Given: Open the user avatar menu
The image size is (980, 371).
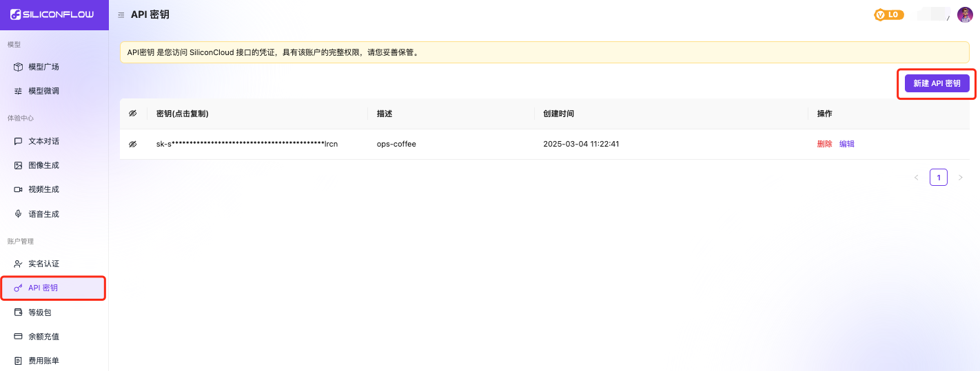Looking at the screenshot, I should click(x=964, y=14).
